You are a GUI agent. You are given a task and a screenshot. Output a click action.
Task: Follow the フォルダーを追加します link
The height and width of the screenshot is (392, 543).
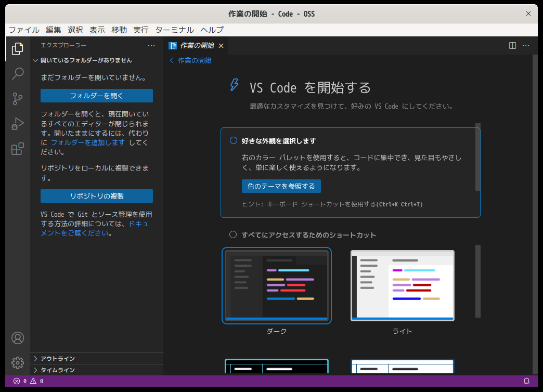click(87, 142)
